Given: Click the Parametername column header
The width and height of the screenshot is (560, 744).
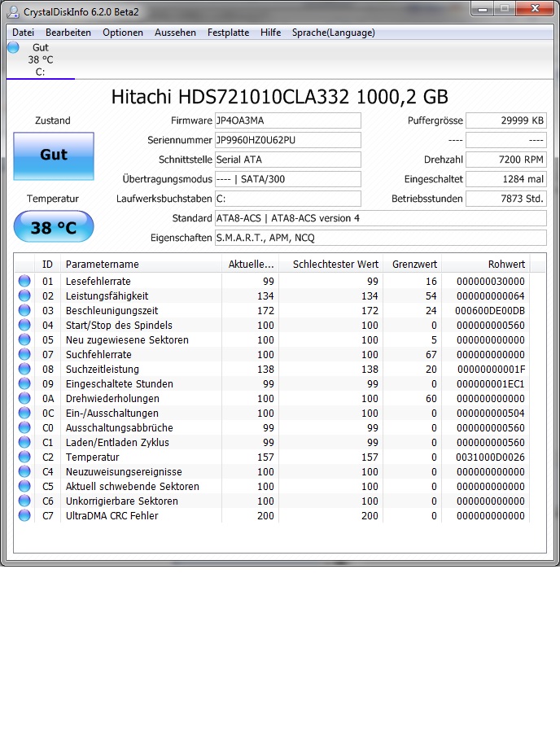Looking at the screenshot, I should pyautogui.click(x=141, y=265).
